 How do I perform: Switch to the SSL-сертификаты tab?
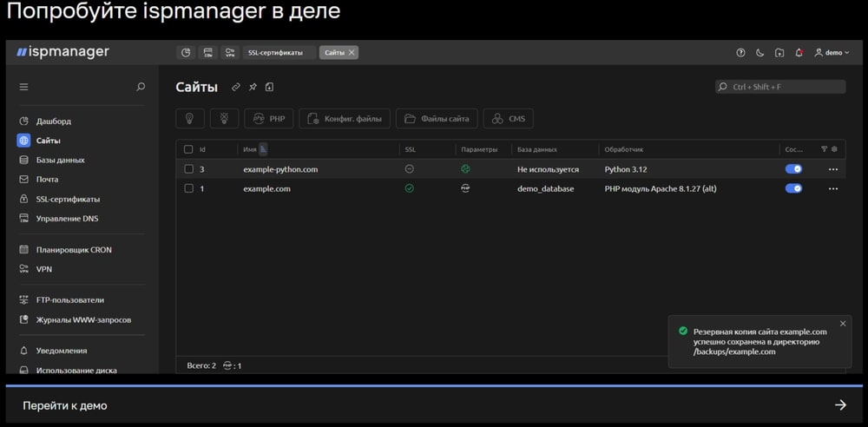pos(279,53)
